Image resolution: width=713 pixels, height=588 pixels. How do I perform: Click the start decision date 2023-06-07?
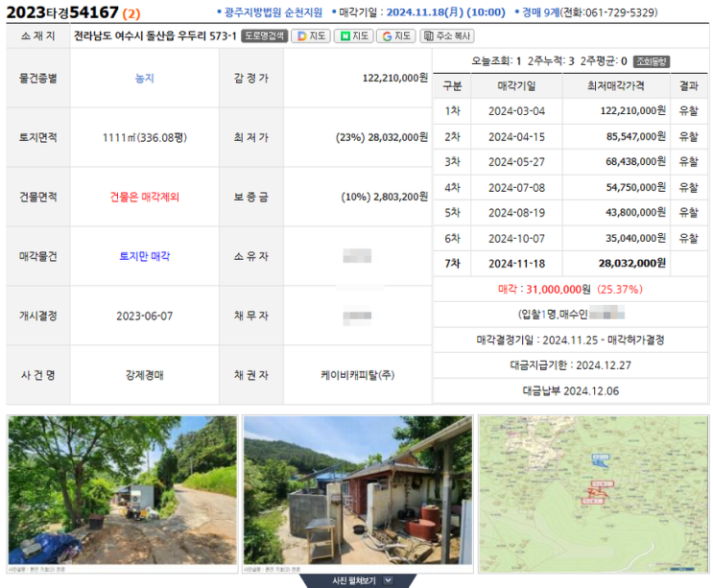(x=145, y=316)
